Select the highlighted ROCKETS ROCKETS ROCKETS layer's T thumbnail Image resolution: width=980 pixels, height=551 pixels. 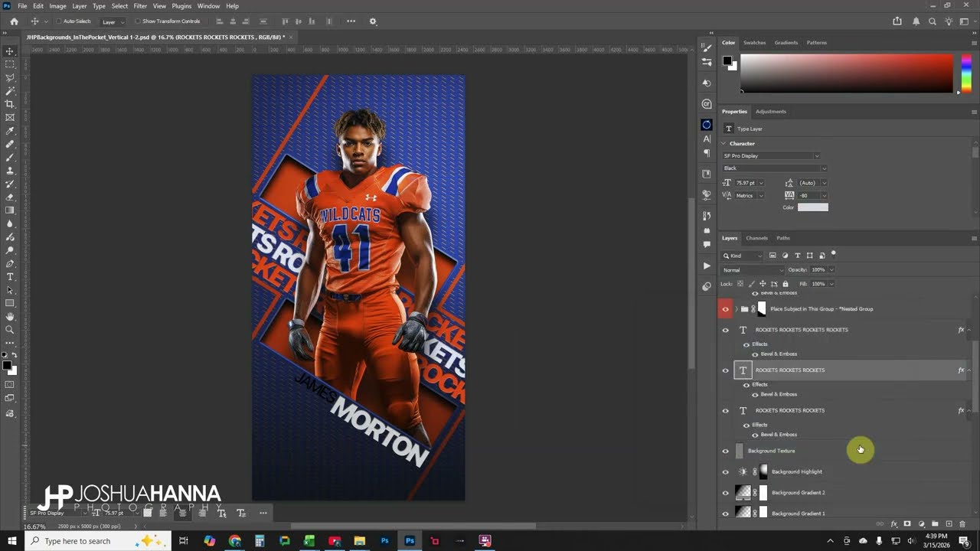click(x=743, y=370)
